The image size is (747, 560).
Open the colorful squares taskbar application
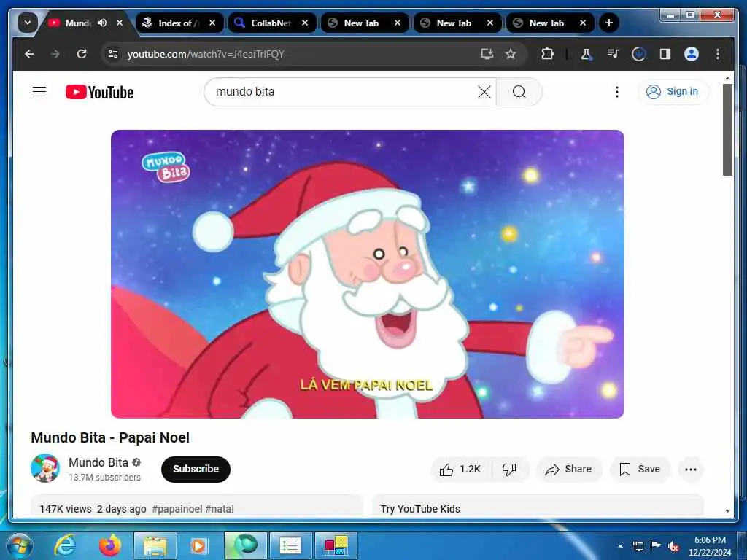pyautogui.click(x=336, y=545)
